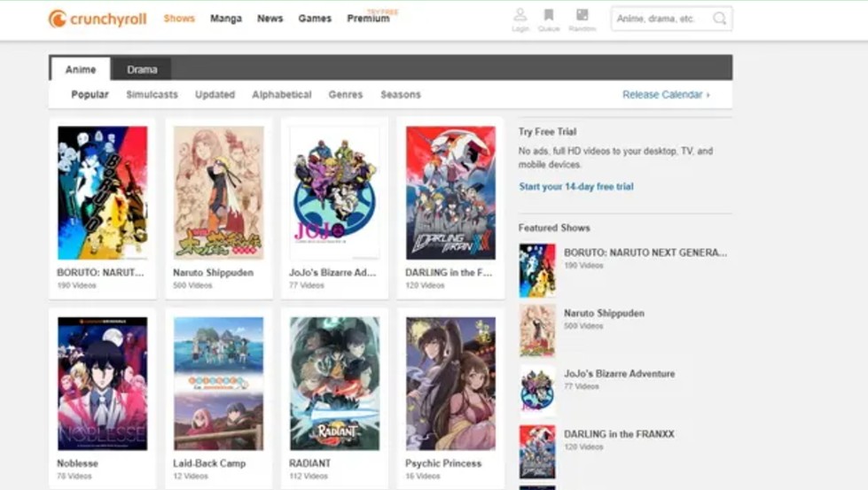Select the Seasons filter

tap(400, 95)
